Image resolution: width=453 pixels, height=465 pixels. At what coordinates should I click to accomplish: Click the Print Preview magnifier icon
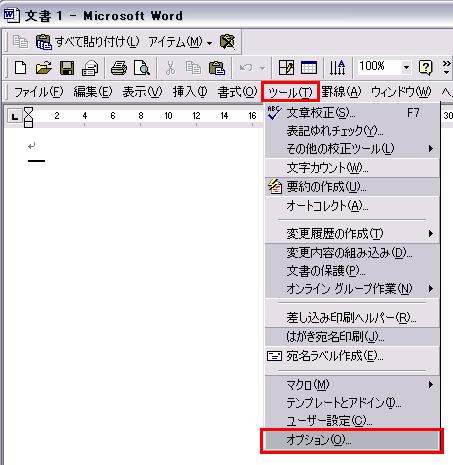(x=142, y=68)
